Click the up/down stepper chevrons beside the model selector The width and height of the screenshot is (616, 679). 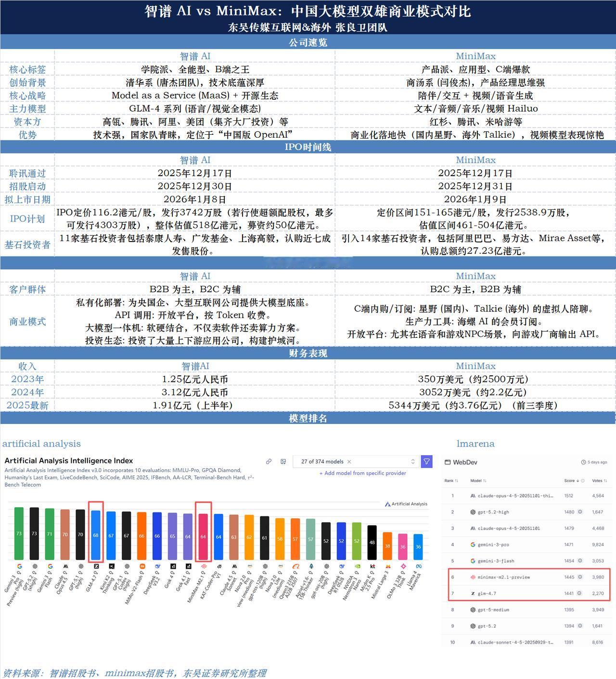click(x=413, y=461)
